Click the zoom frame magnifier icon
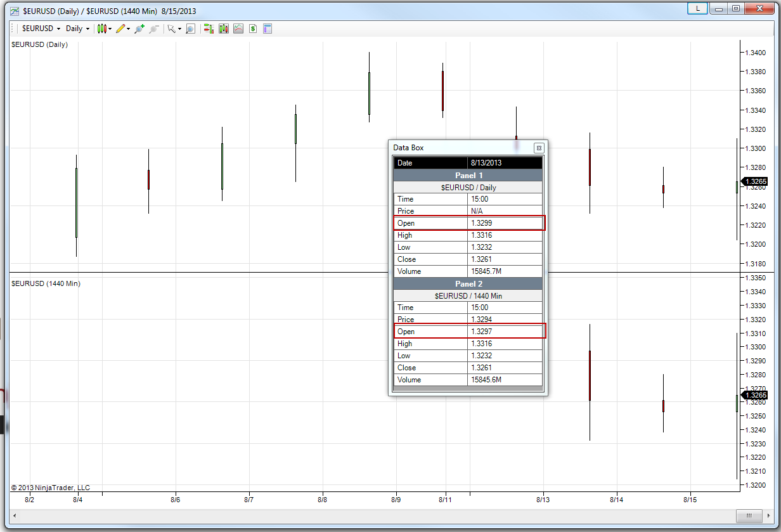 click(x=190, y=29)
